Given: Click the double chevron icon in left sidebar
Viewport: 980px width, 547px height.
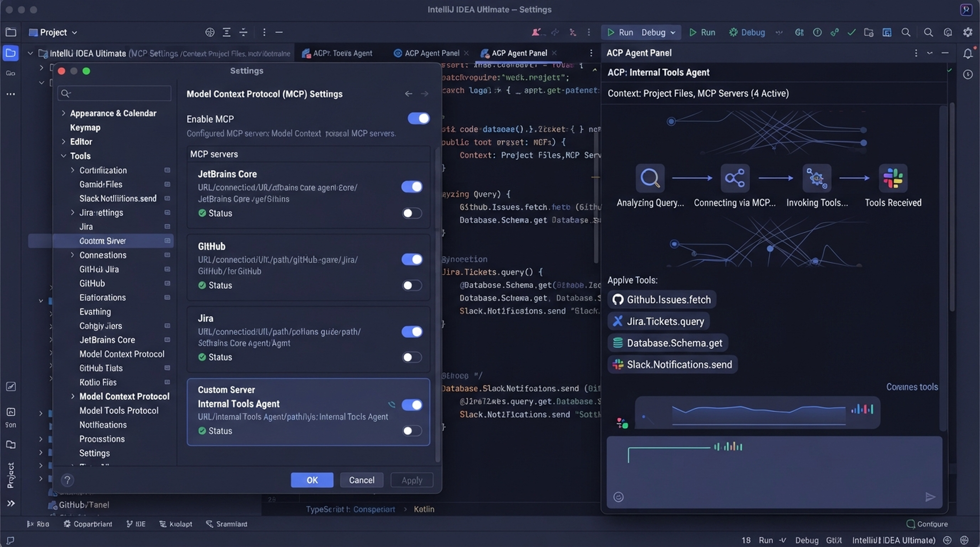Looking at the screenshot, I should [11, 503].
